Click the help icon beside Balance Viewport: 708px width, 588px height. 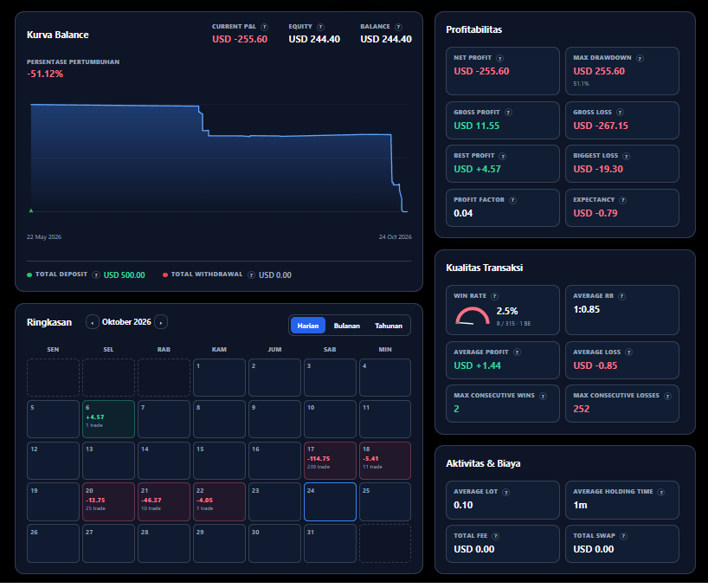398,27
